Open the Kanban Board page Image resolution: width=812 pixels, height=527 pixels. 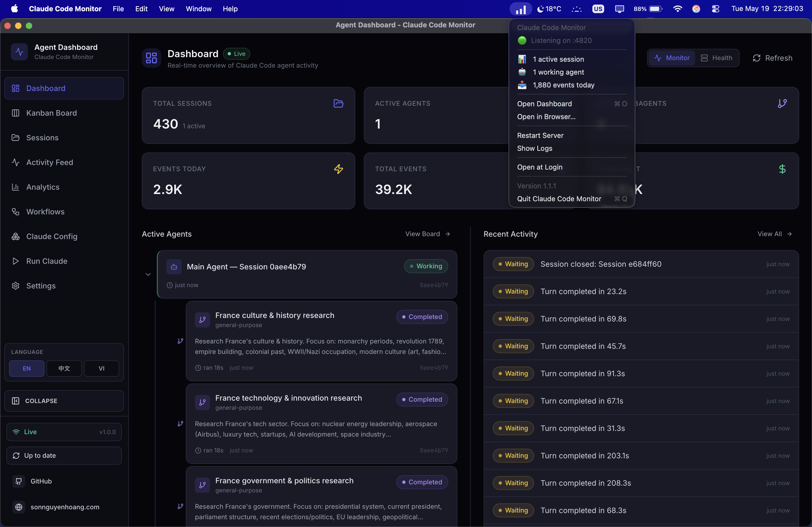point(64,113)
